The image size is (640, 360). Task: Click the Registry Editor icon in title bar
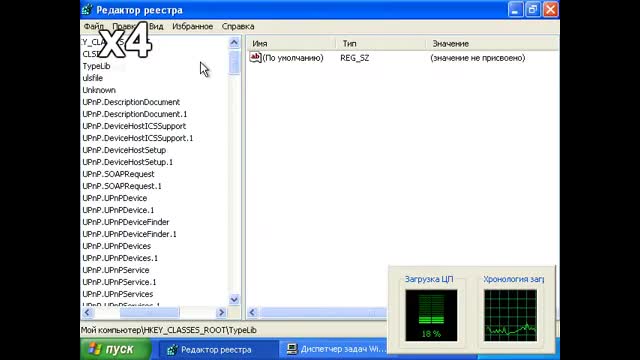coord(87,9)
